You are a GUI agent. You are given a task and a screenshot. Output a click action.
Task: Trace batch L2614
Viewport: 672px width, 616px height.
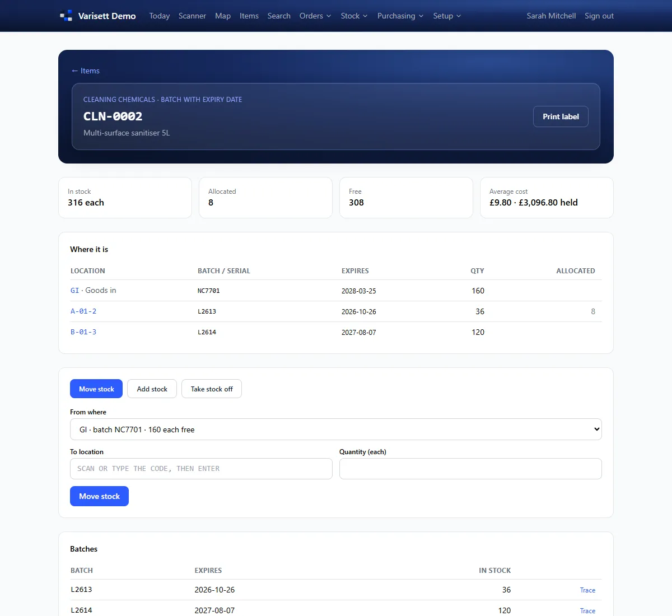(587, 610)
